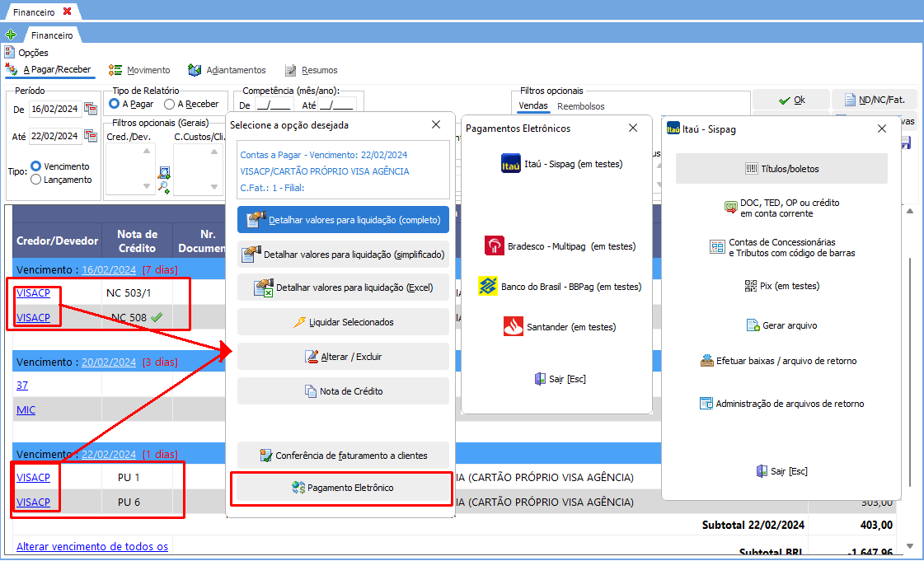Image resolution: width=924 pixels, height=561 pixels.
Task: Click the Competência Até month field
Action: click(x=336, y=105)
